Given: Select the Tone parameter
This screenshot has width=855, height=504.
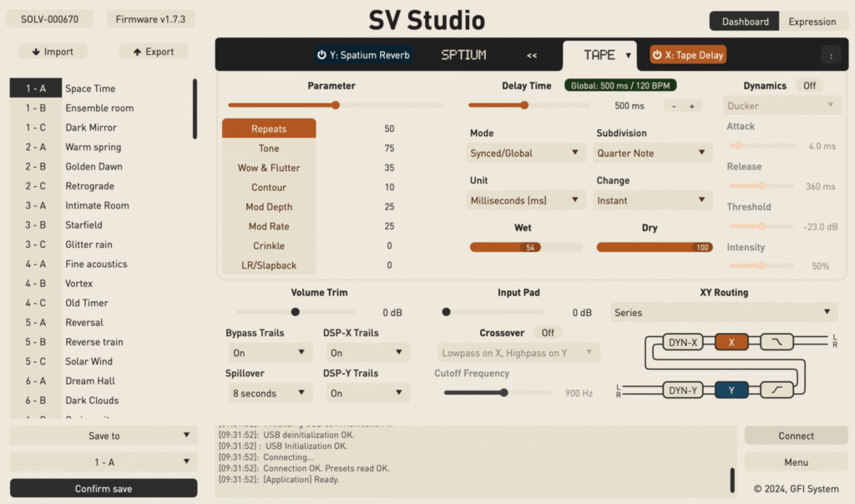Looking at the screenshot, I should [x=269, y=149].
